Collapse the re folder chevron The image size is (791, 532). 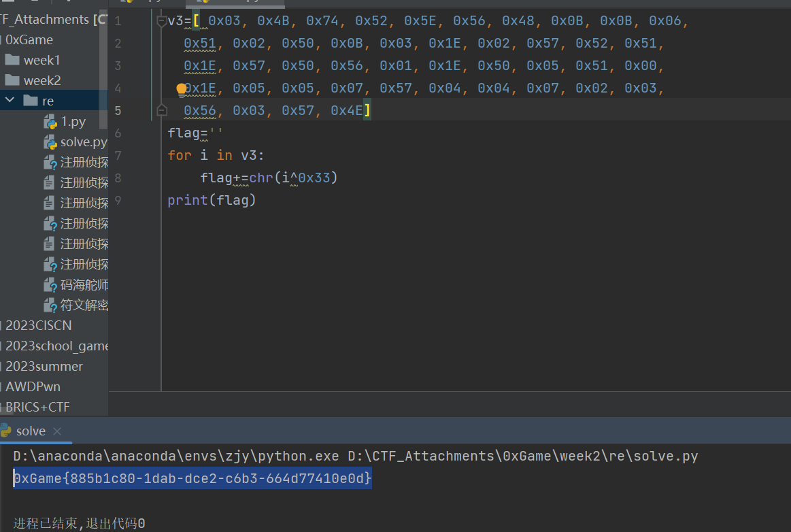coord(10,101)
